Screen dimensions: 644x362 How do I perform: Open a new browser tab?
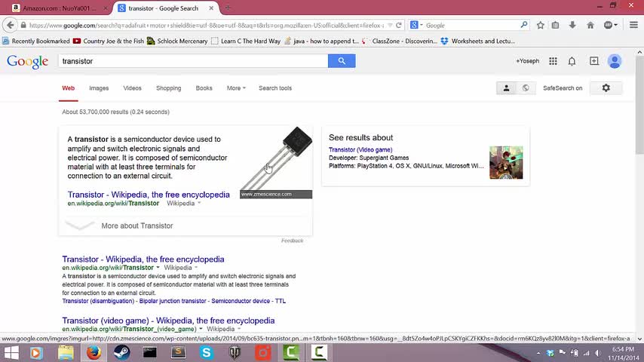(228, 8)
